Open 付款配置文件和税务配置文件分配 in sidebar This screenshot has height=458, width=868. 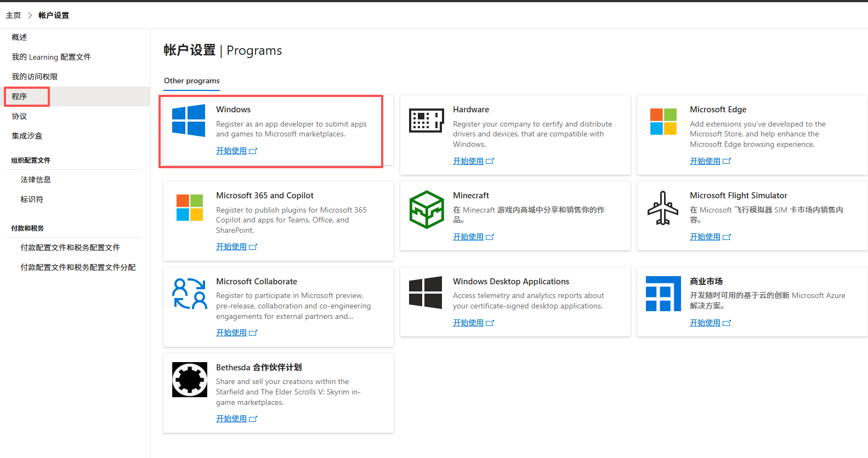78,267
